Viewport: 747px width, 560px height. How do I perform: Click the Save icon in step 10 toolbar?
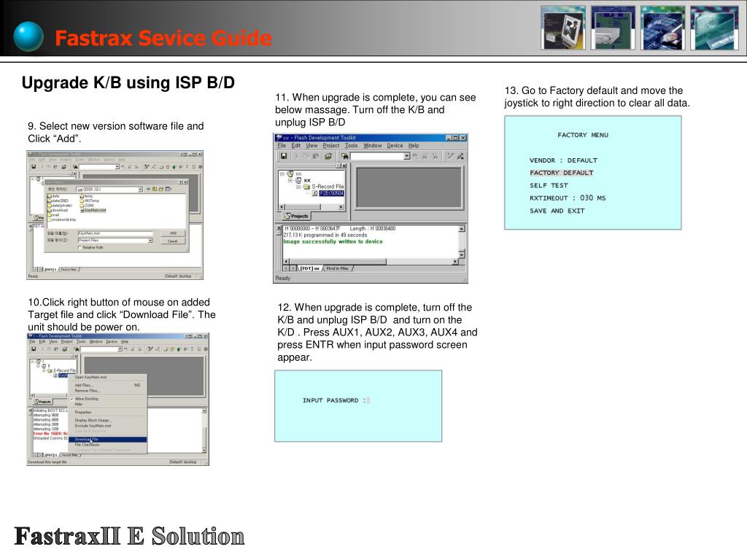point(34,349)
